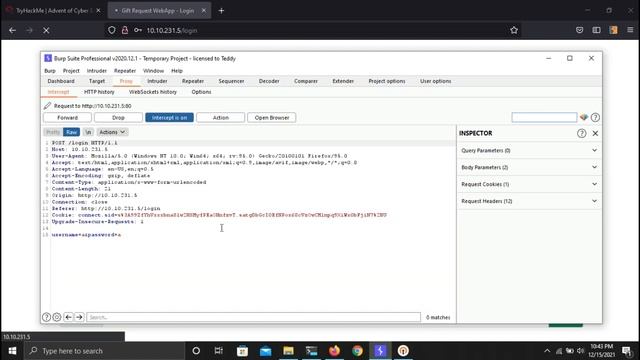This screenshot has width=640, height=360.
Task: Switch to Raw view of request
Action: pos(71,132)
